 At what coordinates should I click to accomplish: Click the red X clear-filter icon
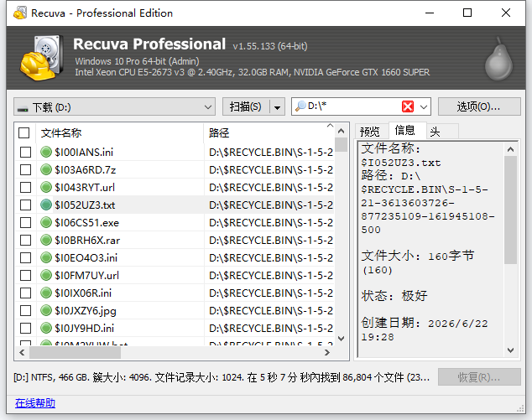pyautogui.click(x=408, y=106)
